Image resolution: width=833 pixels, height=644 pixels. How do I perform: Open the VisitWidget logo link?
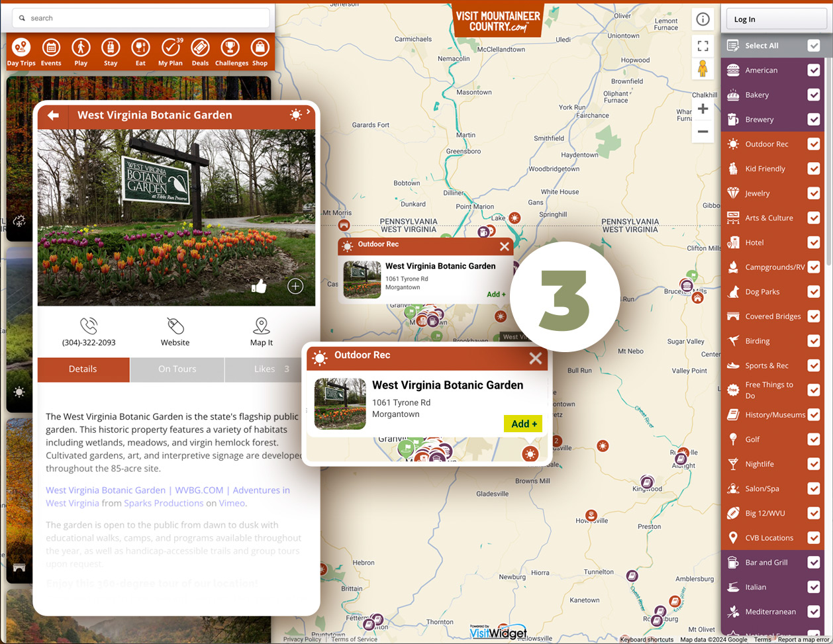point(498,632)
